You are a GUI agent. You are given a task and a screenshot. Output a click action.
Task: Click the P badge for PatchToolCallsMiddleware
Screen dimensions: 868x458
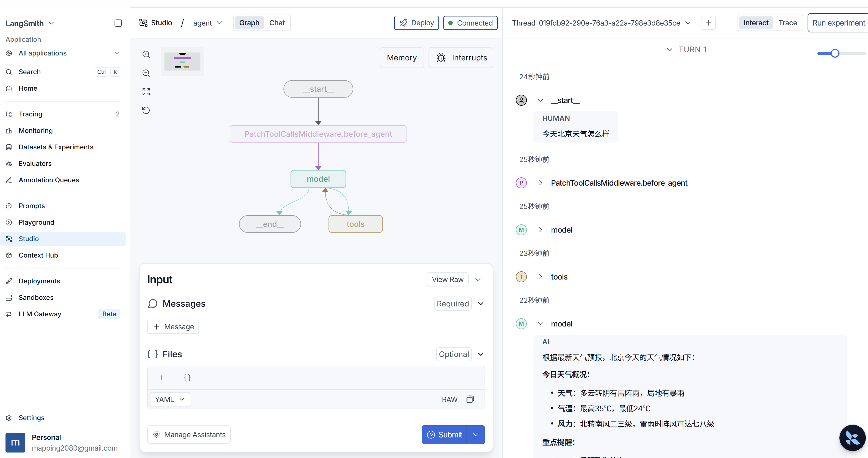(x=521, y=183)
